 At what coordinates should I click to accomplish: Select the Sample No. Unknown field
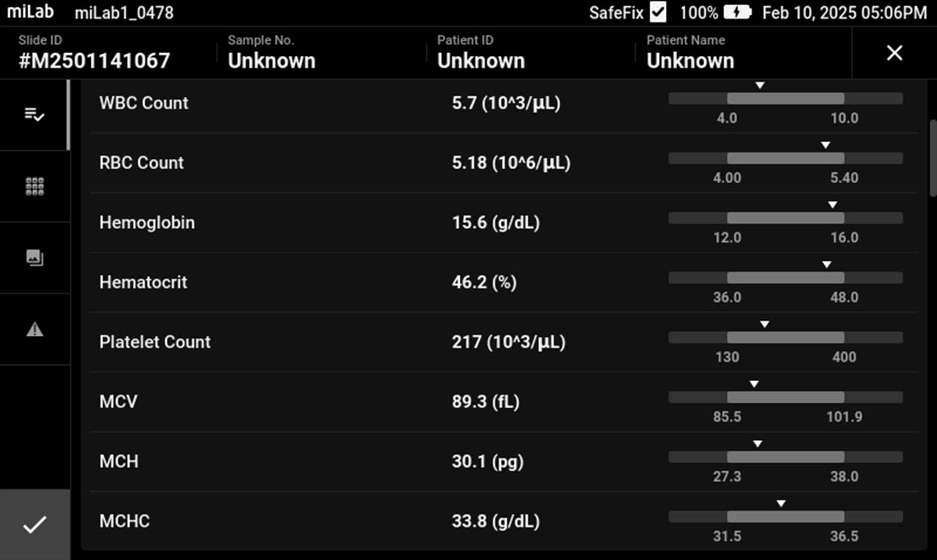[x=271, y=53]
